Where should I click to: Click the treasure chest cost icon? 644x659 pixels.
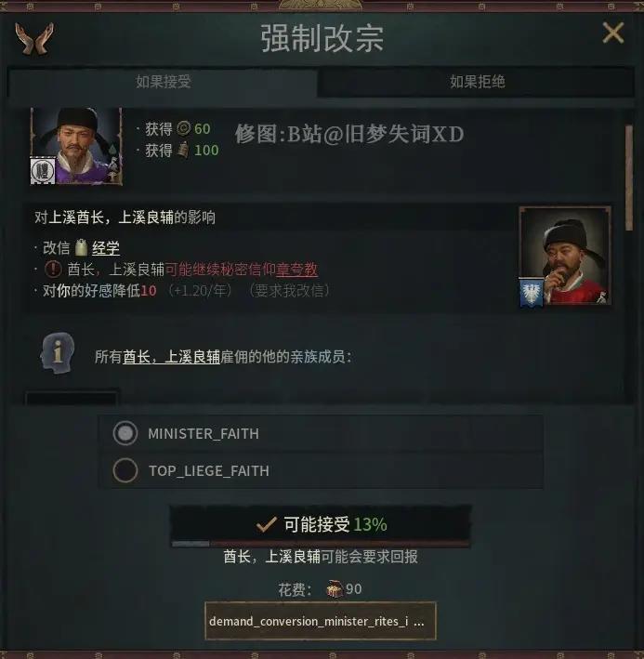[x=335, y=588]
